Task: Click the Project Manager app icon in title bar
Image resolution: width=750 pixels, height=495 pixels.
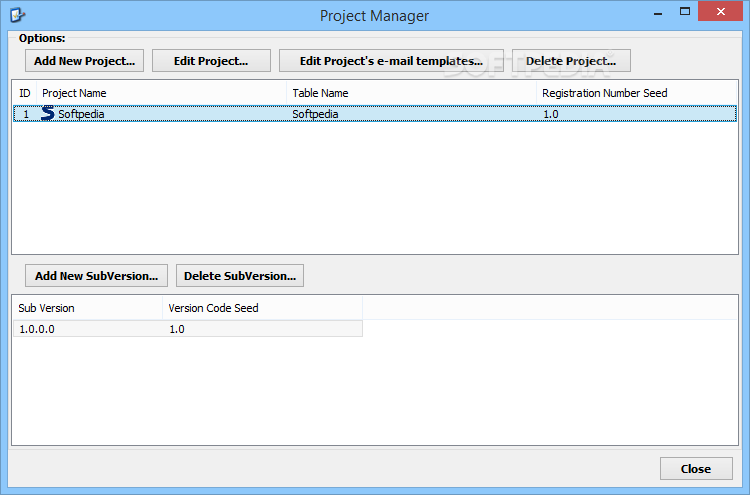Action: [x=18, y=15]
